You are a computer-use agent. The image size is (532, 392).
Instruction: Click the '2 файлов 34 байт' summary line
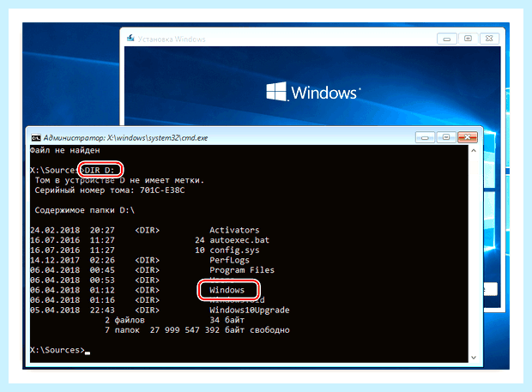coord(175,320)
